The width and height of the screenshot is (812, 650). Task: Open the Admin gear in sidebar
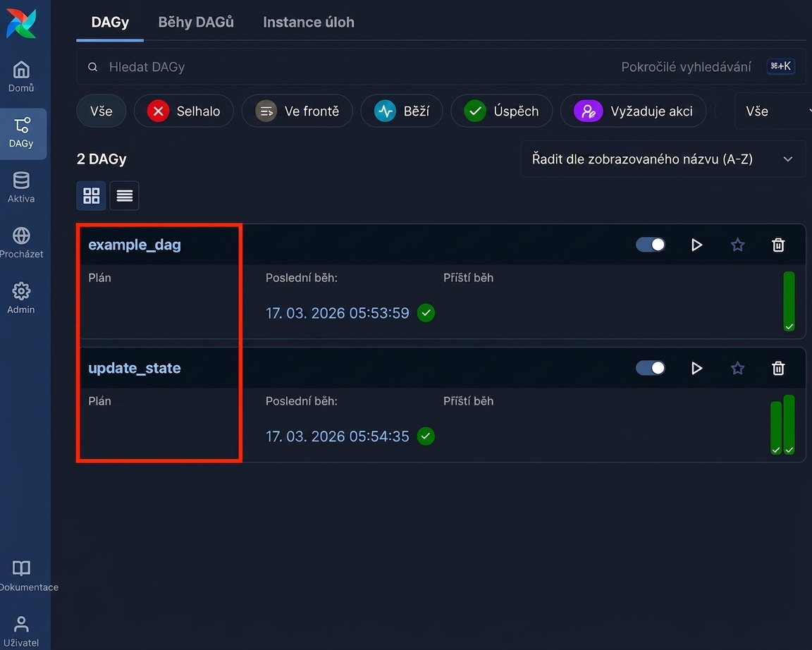[21, 298]
